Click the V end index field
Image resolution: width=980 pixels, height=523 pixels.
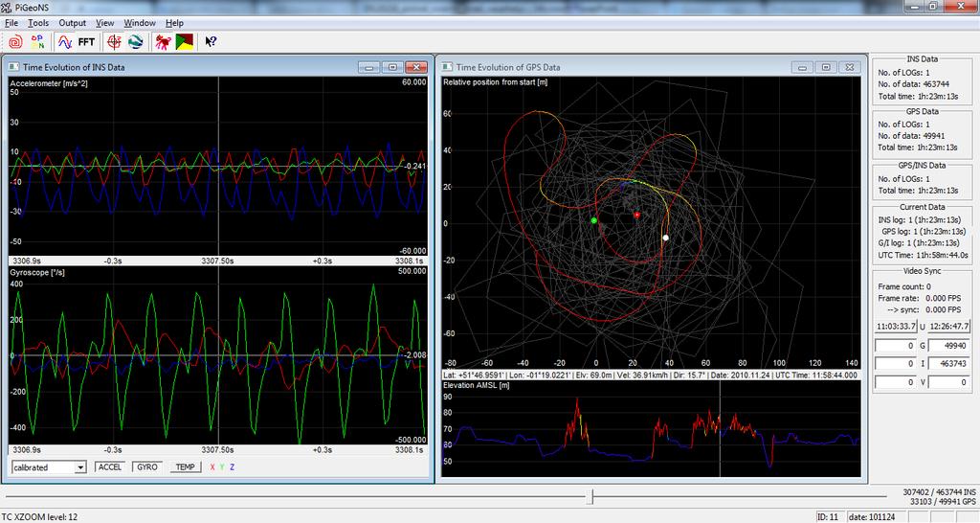[x=948, y=381]
